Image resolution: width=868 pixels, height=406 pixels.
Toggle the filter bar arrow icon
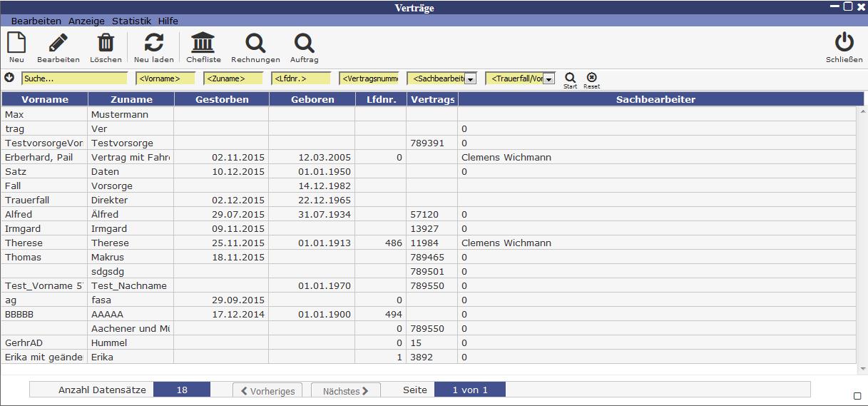[x=9, y=78]
